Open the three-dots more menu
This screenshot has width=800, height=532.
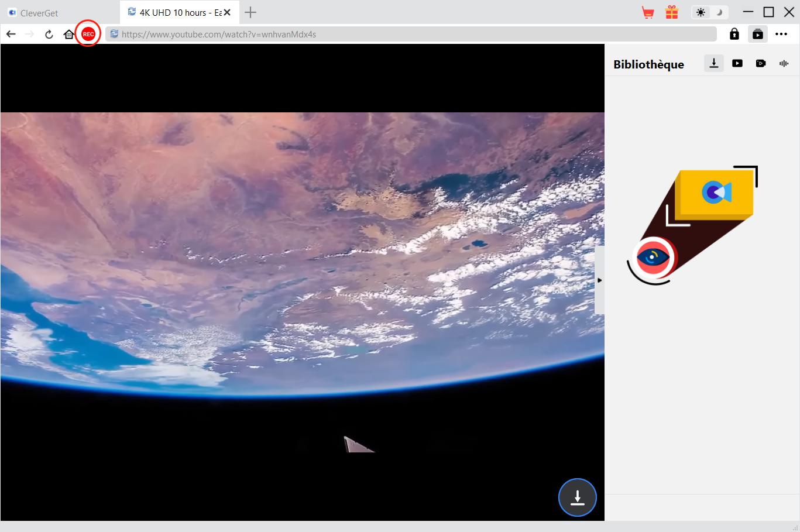(x=781, y=34)
